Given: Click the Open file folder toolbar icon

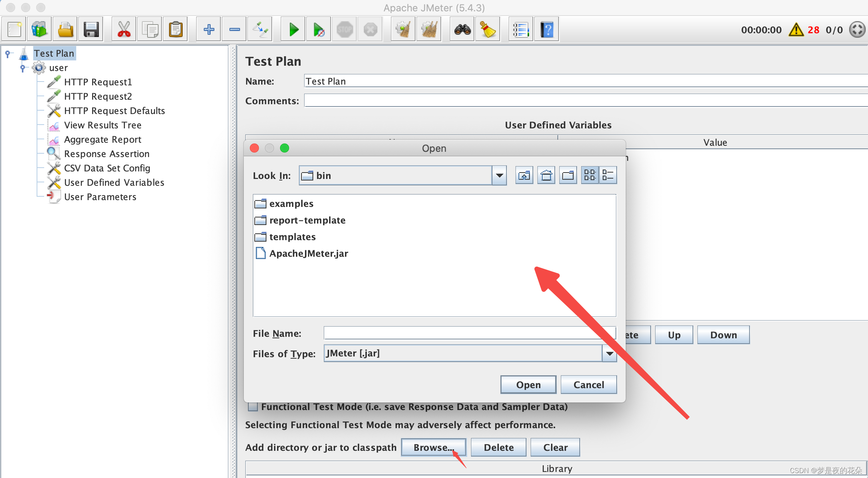Looking at the screenshot, I should tap(65, 29).
